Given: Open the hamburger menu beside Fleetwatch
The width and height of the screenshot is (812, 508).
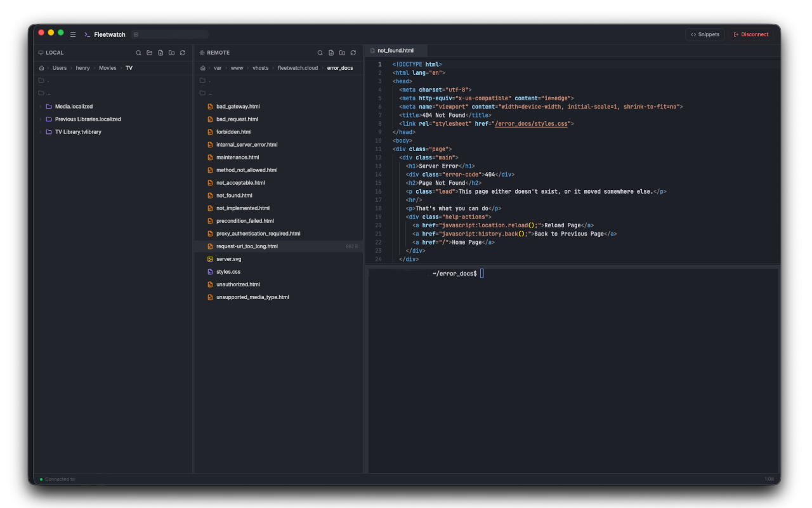Looking at the screenshot, I should (73, 34).
